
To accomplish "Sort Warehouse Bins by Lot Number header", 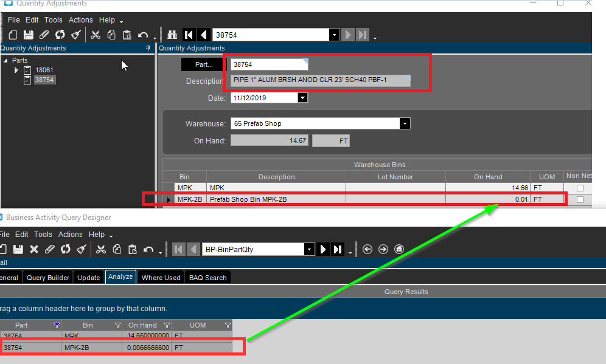I will click(395, 177).
